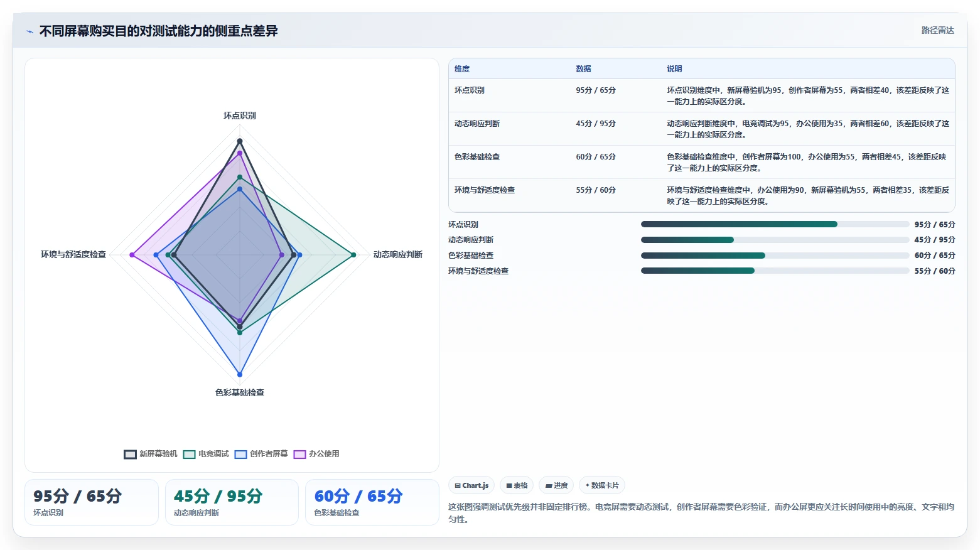Click the footer summary paragraph
980x550 pixels.
tap(701, 513)
